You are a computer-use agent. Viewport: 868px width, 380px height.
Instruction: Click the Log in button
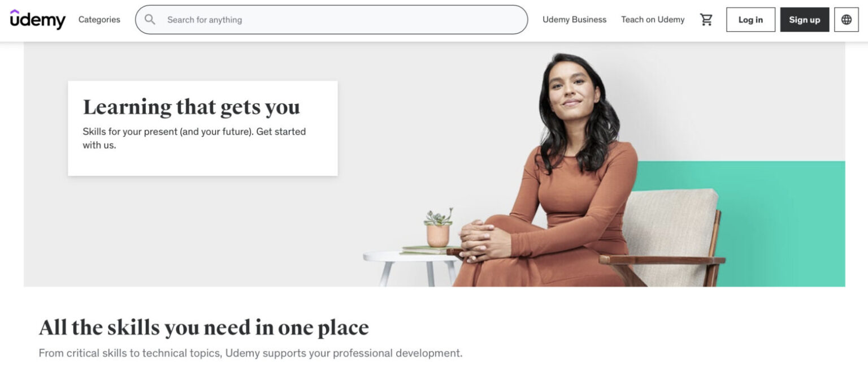click(750, 20)
